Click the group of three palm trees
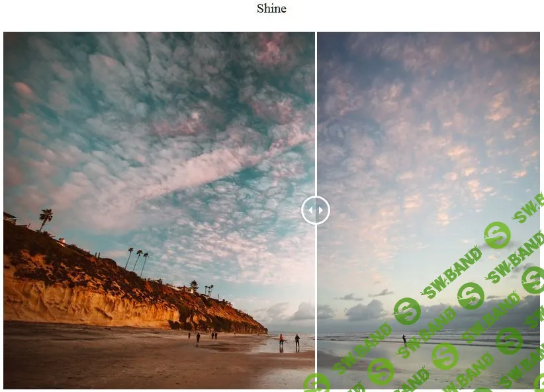 137,261
